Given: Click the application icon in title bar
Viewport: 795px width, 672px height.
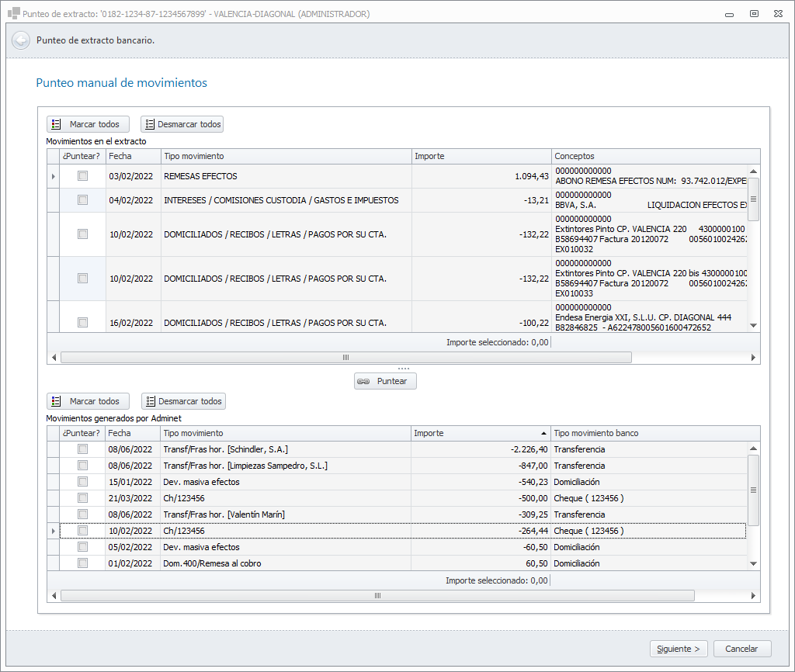Looking at the screenshot, I should coord(13,13).
